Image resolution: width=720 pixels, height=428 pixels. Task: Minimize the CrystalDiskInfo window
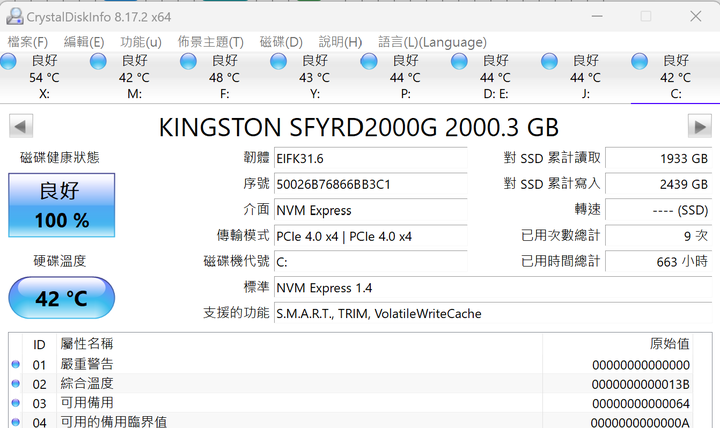coord(597,17)
